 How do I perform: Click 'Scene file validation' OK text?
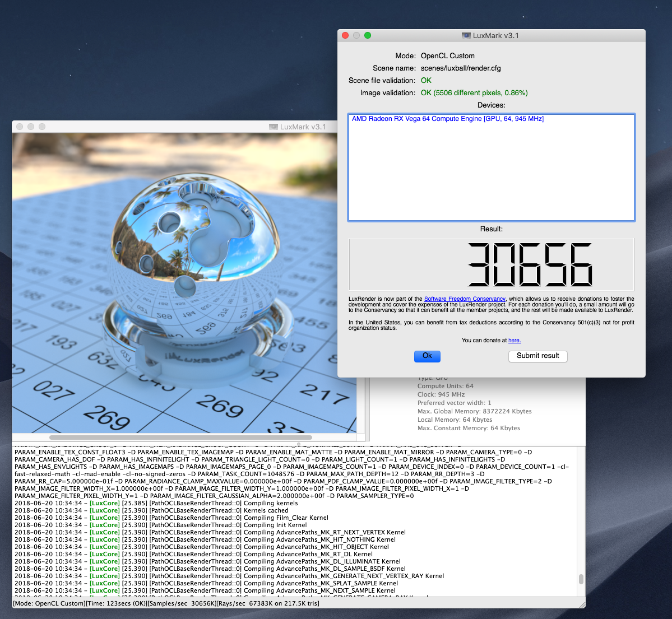pyautogui.click(x=426, y=81)
